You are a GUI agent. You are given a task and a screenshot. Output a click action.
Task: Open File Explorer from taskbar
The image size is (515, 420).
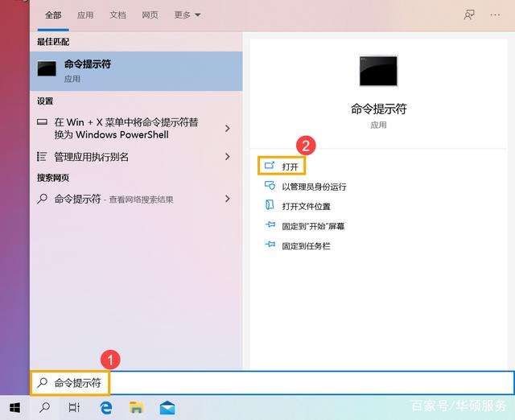136,407
